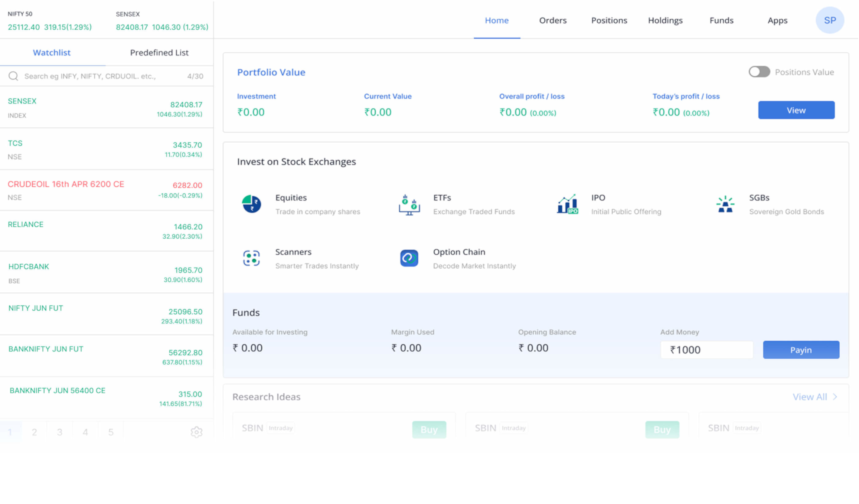This screenshot has width=859, height=504.
Task: Switch to the Predefined List tab
Action: point(159,53)
